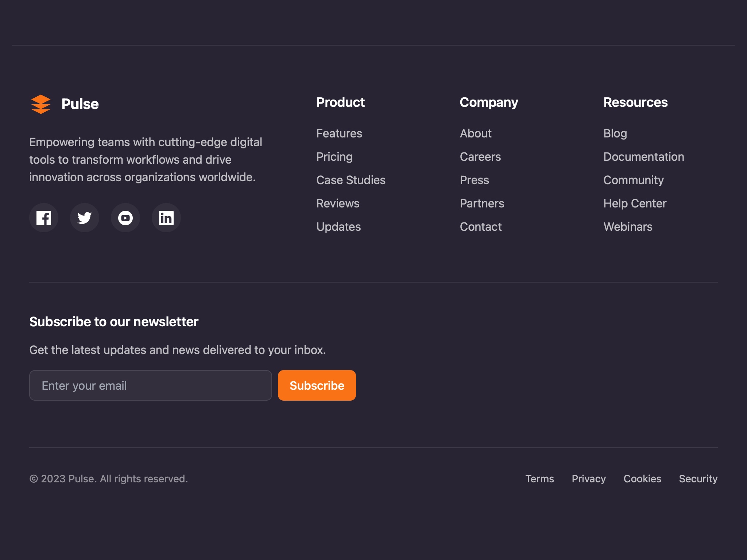Screen dimensions: 747x560
Task: Click the Updates link
Action: 338,227
